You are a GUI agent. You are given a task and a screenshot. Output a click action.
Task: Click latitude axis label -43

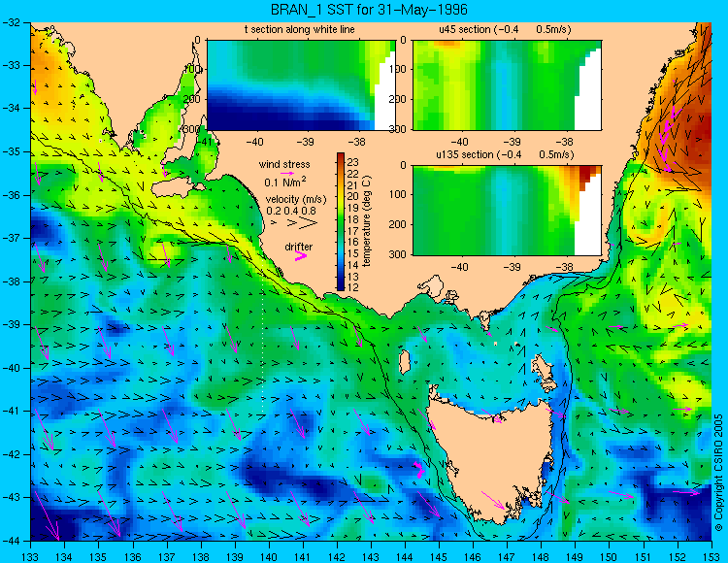(x=11, y=498)
